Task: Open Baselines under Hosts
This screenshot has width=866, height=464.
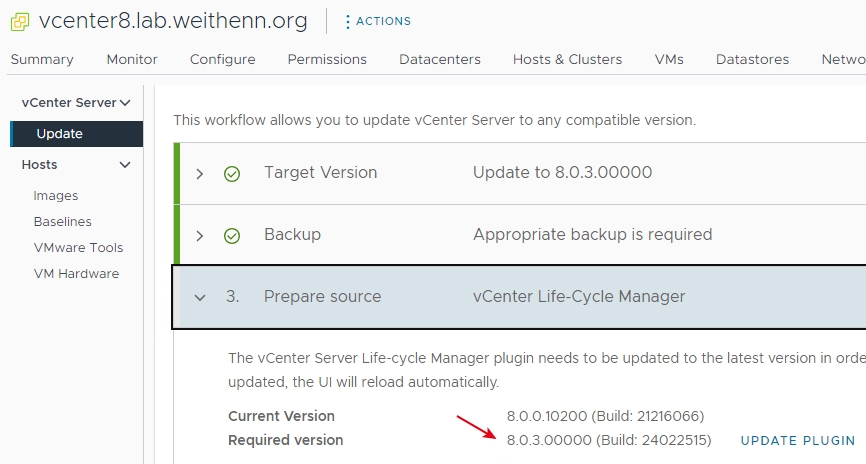Action: click(x=62, y=222)
